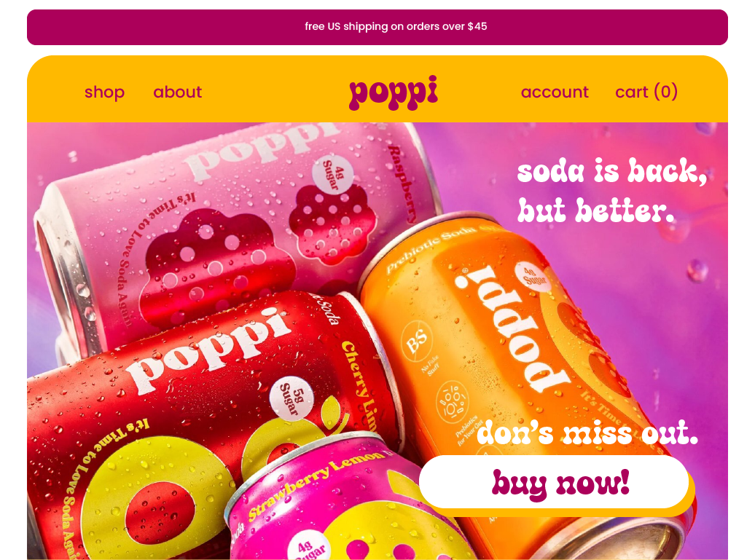This screenshot has height=560, width=755.
Task: Click the 4g Sugar badge on Raspberry can
Action: [333, 174]
